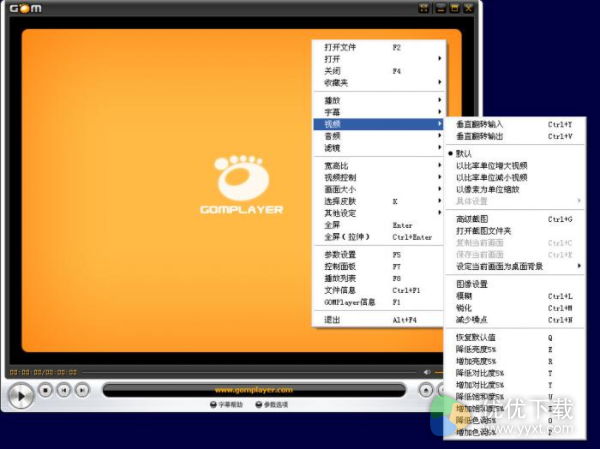This screenshot has width=600, height=450.
Task: Click the next track button
Action: point(82,390)
